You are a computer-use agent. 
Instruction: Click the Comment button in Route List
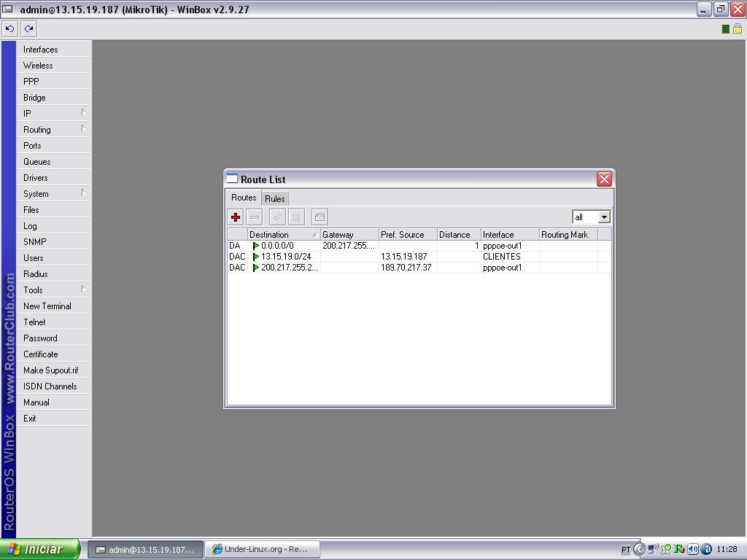(320, 217)
